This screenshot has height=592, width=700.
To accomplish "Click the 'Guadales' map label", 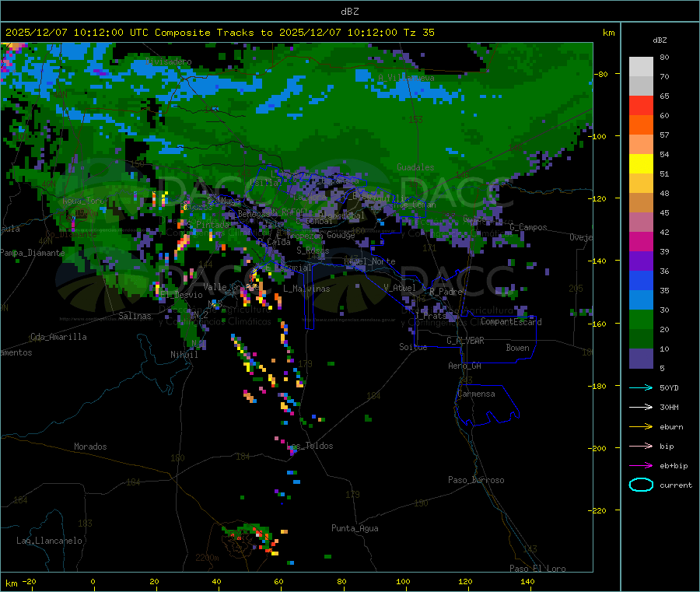I will pos(415,167).
